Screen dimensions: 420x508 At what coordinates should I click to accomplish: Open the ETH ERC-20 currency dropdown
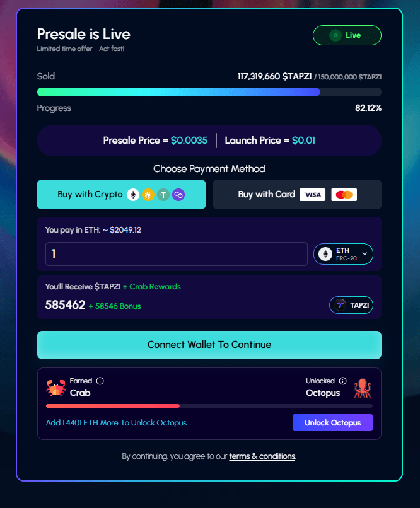pyautogui.click(x=343, y=254)
